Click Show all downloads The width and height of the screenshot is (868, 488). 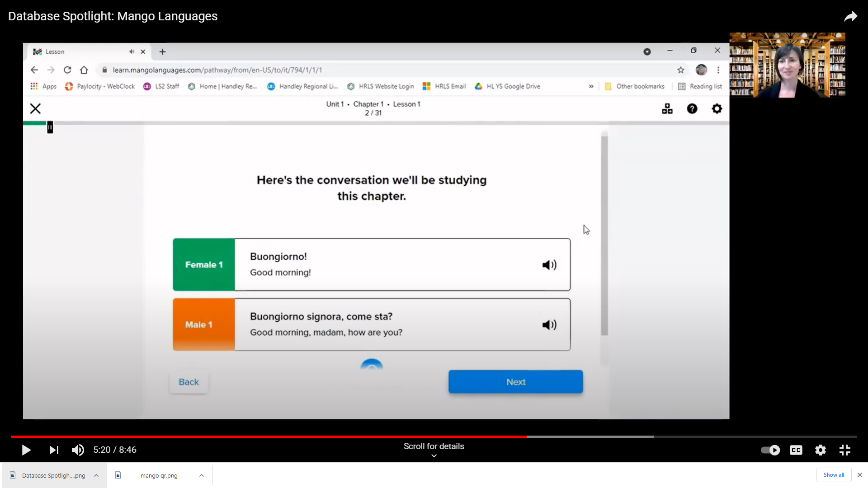point(834,475)
